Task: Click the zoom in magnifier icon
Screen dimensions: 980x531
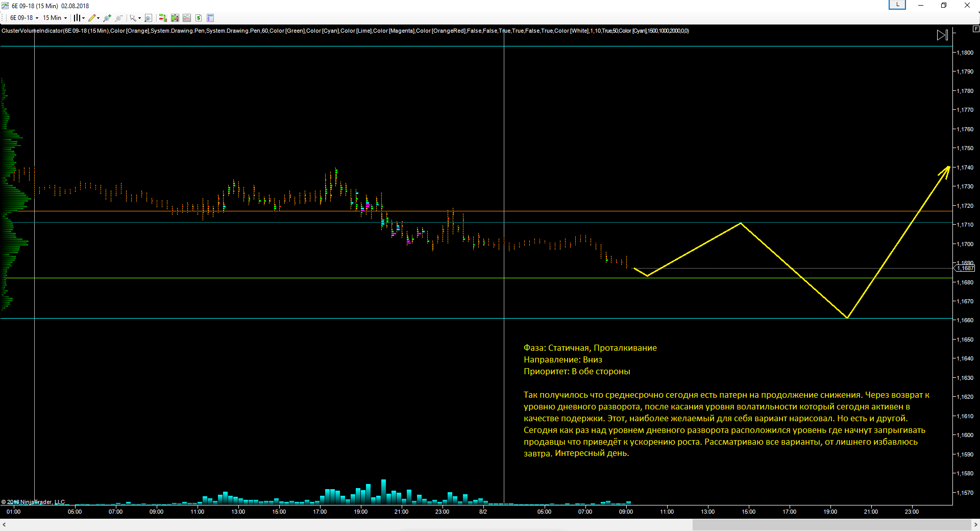Action: click(107, 18)
